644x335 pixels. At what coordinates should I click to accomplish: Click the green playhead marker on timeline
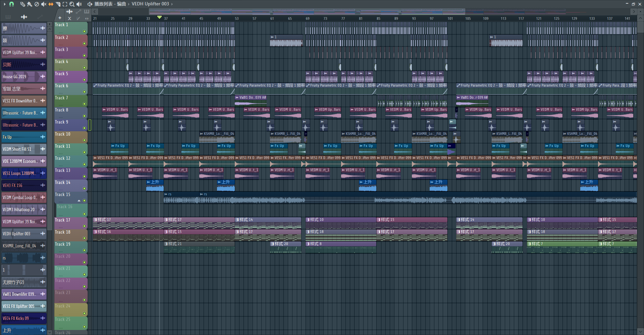(159, 17)
